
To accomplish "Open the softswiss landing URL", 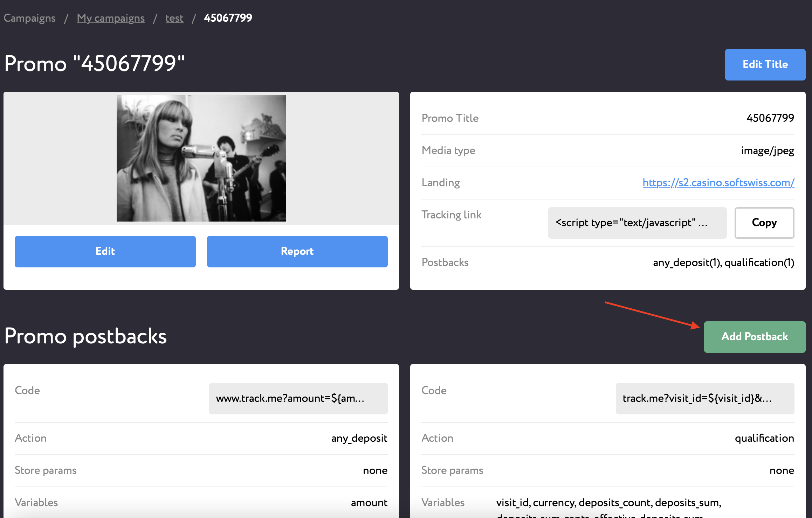I will click(718, 182).
